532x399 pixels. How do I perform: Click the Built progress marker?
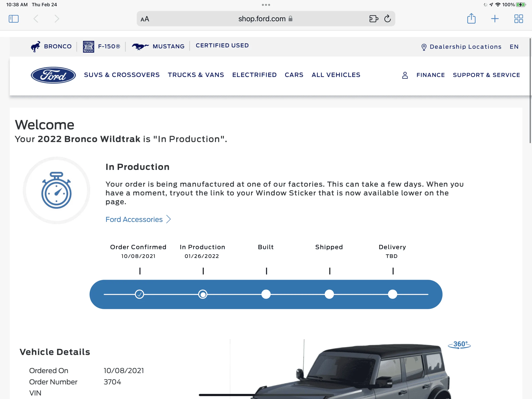coord(266,294)
